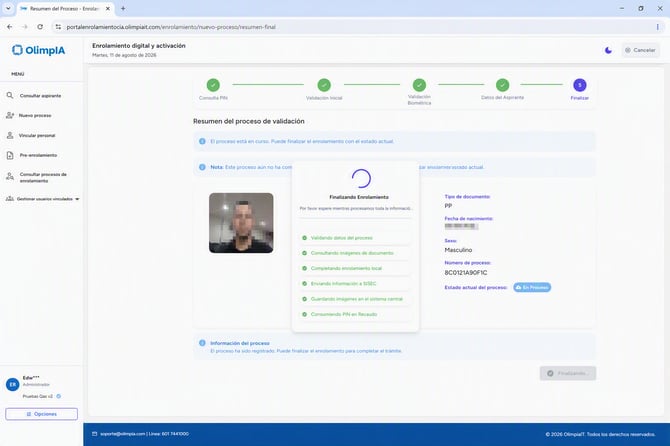The image size is (670, 446).
Task: Click the applicant photo thumbnail
Action: (241, 223)
